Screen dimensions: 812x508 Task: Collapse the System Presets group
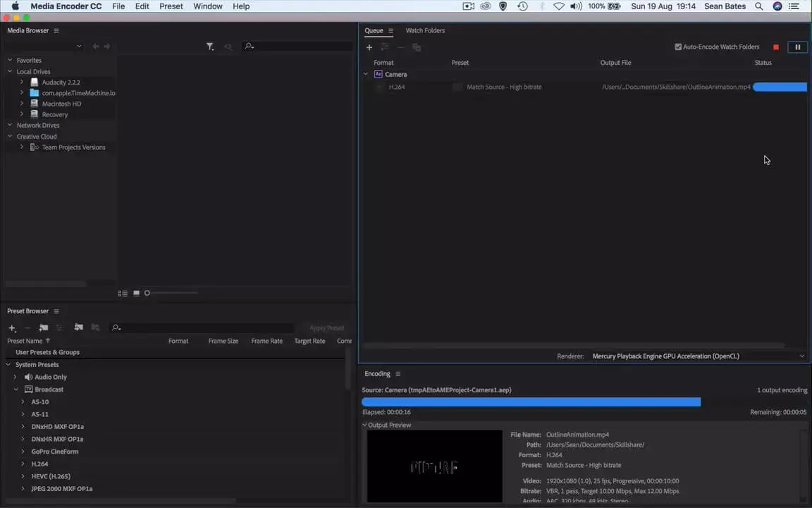[8, 364]
